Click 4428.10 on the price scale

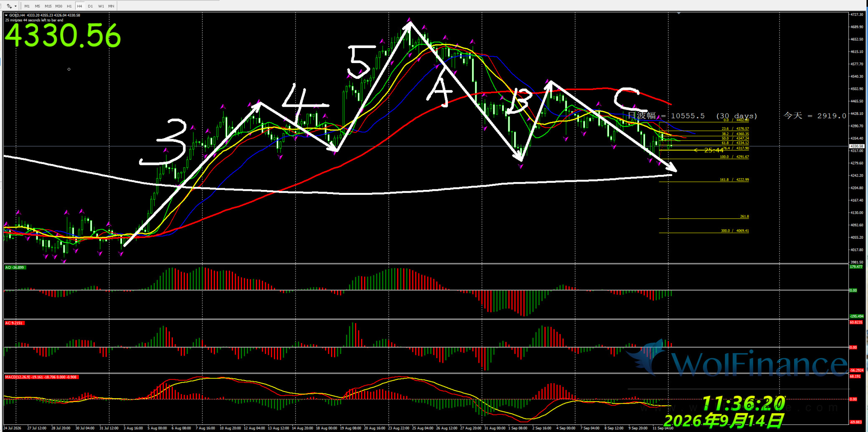click(x=857, y=114)
